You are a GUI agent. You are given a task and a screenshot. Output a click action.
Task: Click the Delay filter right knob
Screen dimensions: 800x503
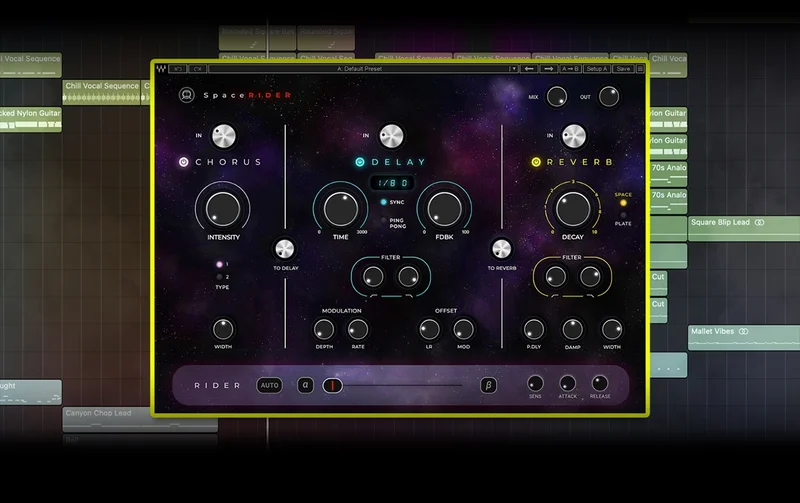(x=408, y=276)
